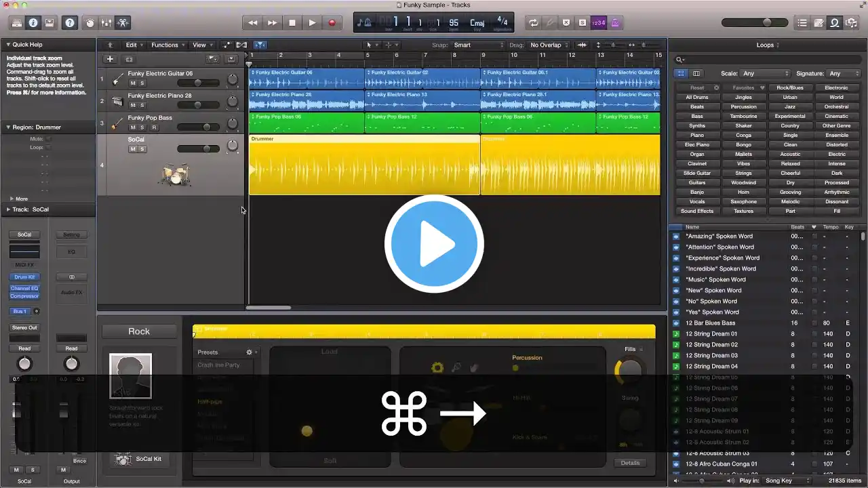Toggle the Count-in 1234 button

[x=599, y=22]
